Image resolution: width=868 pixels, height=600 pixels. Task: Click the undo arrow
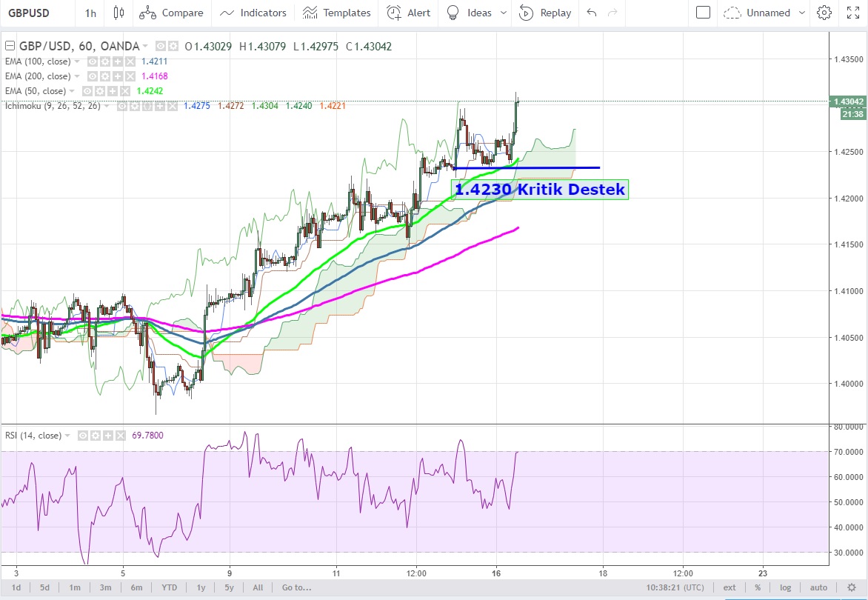(591, 13)
